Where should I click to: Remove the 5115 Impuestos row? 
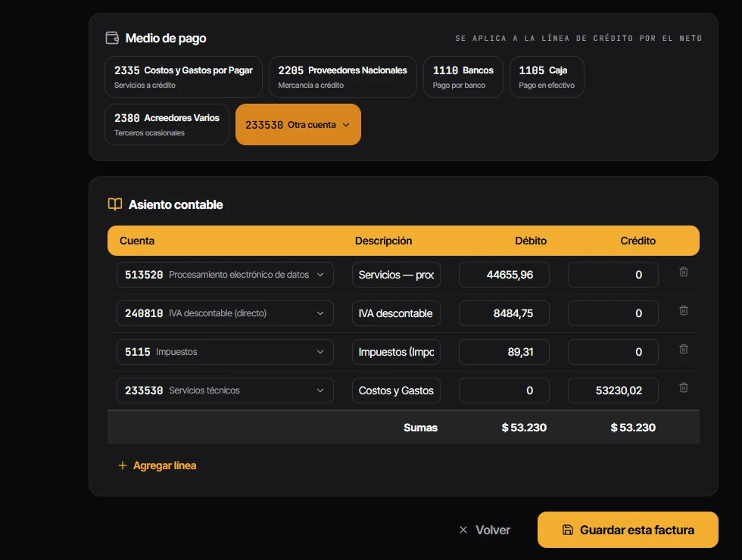click(683, 349)
